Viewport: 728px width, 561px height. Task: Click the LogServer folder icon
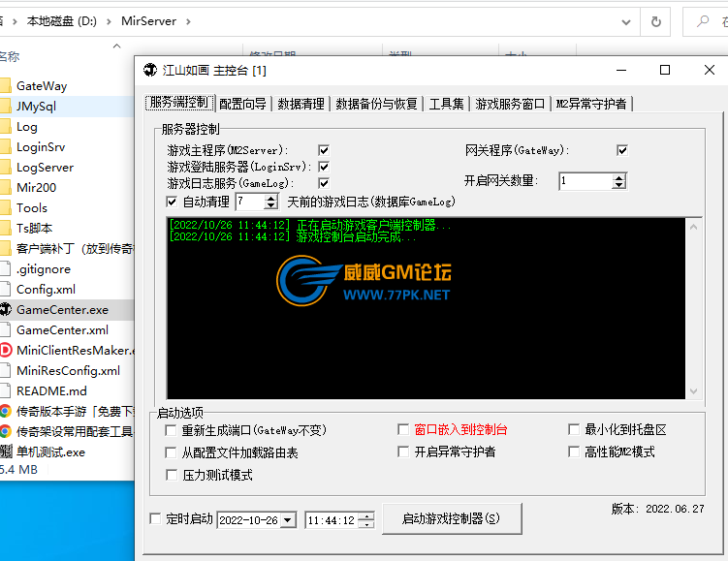pyautogui.click(x=5, y=167)
